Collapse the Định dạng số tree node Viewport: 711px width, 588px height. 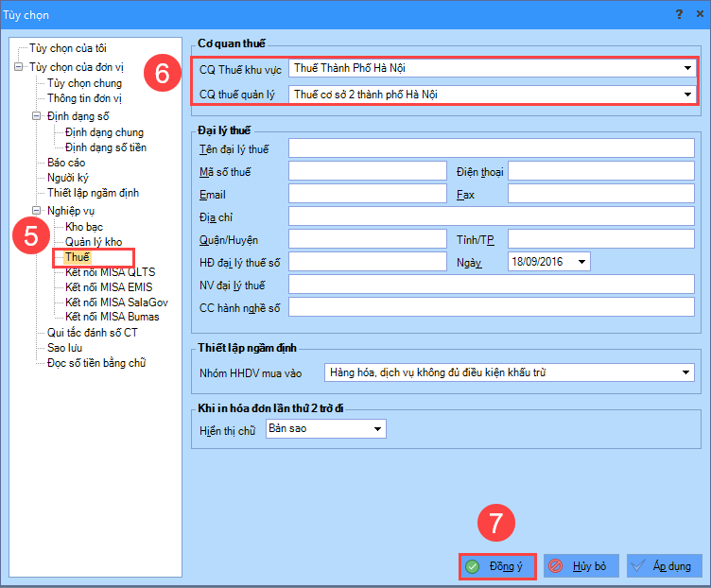point(36,117)
